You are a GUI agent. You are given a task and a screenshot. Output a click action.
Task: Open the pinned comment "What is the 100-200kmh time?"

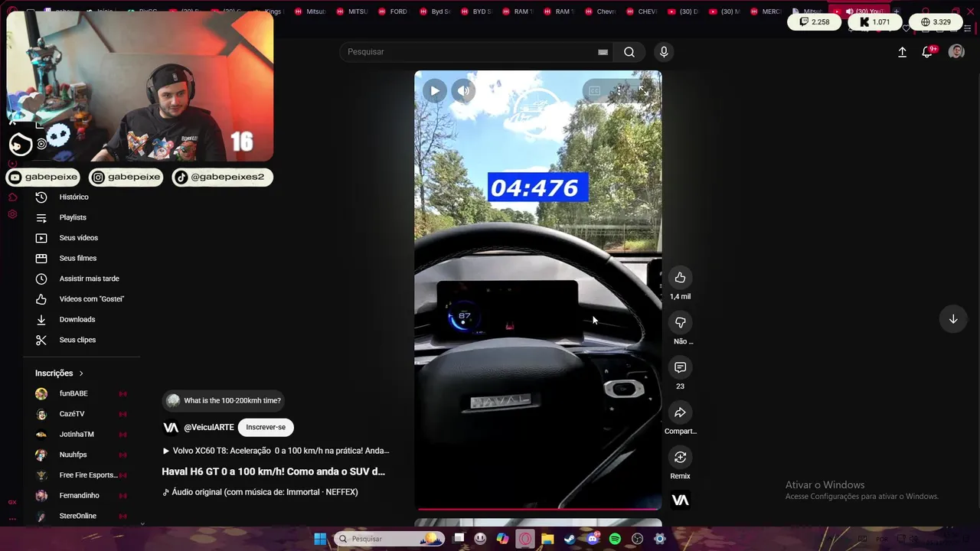coord(224,400)
